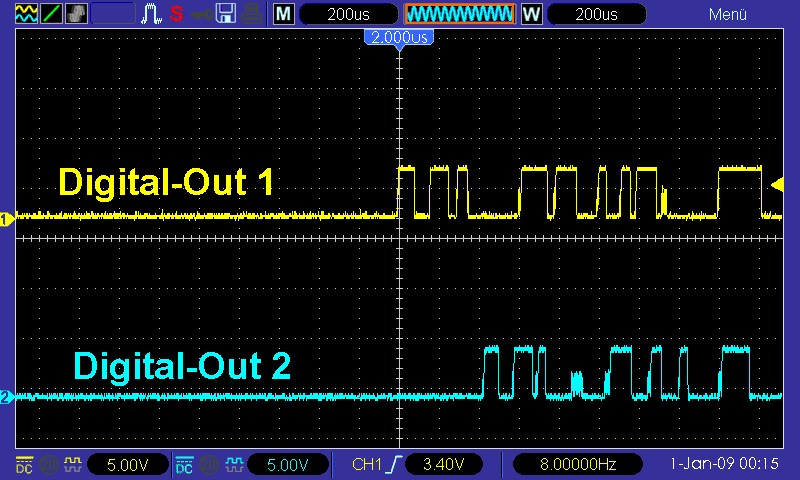Screen dimensions: 800x480
Task: Click the cyan CH2 DC coupling icon
Action: (185, 465)
